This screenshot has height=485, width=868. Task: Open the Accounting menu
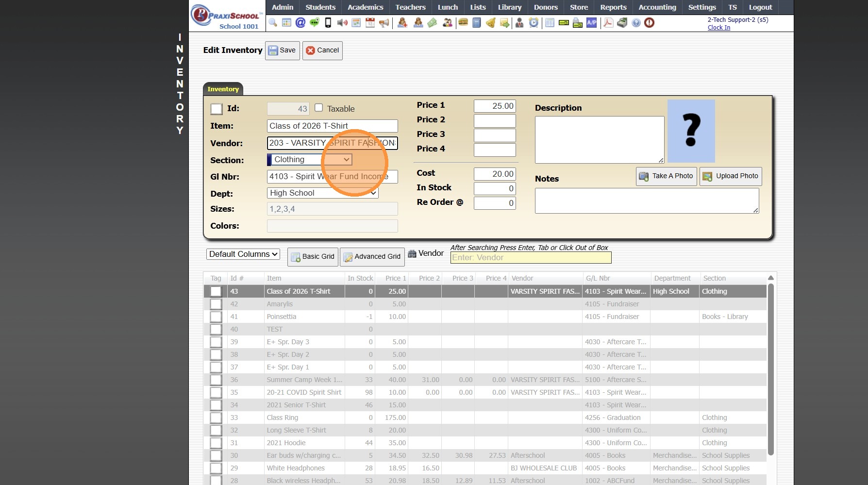(657, 7)
